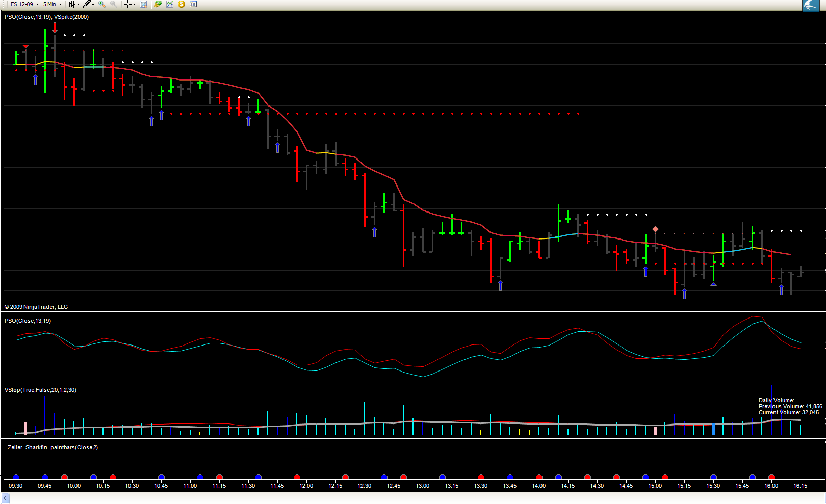The width and height of the screenshot is (826, 504).
Task: Click the 14:00 time axis label
Action: click(x=539, y=486)
